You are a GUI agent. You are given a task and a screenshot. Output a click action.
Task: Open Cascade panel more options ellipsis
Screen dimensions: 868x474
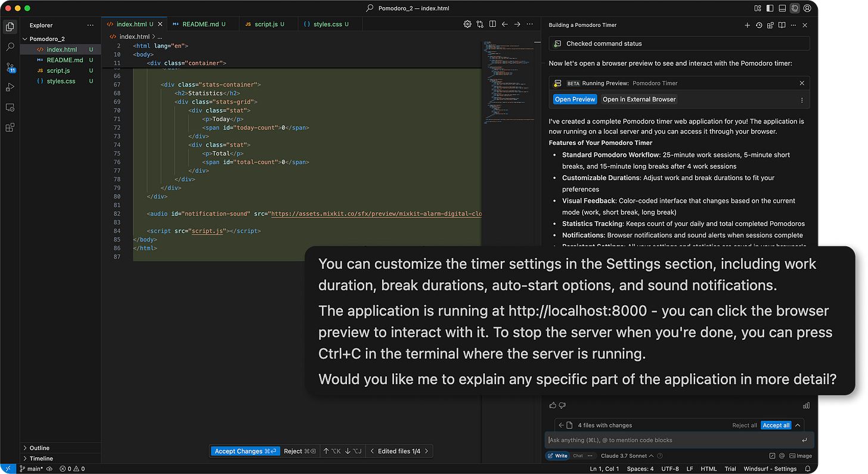point(793,25)
